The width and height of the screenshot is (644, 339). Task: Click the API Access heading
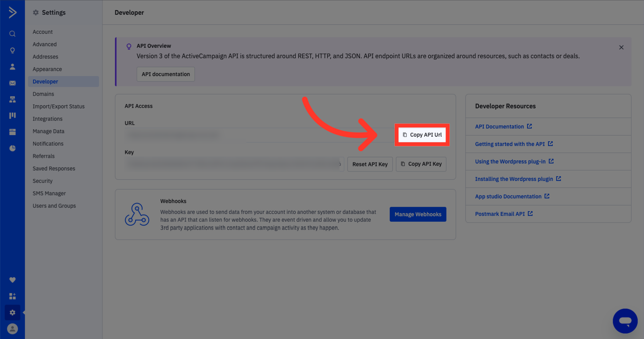coord(139,106)
